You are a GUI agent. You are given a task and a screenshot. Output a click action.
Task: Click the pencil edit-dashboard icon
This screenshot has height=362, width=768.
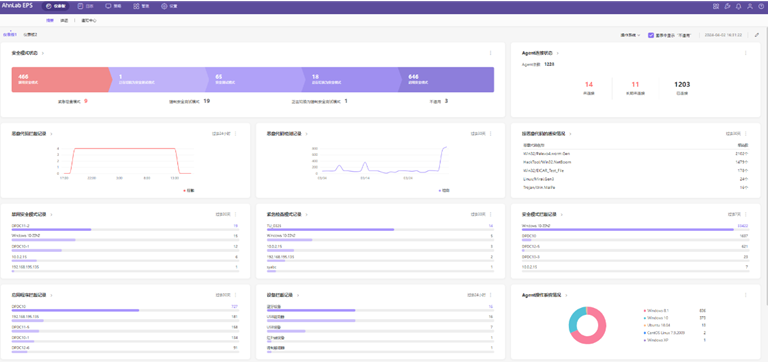tap(757, 35)
